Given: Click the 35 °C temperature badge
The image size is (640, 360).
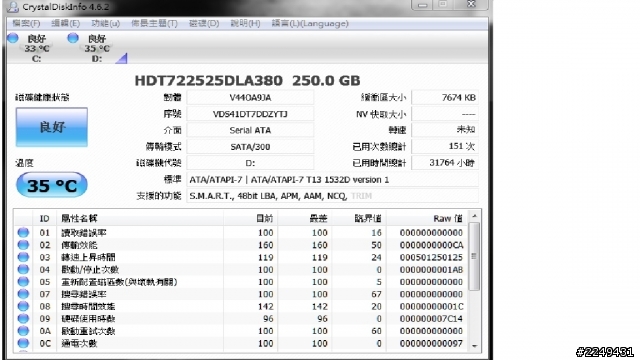Looking at the screenshot, I should click(x=51, y=186).
